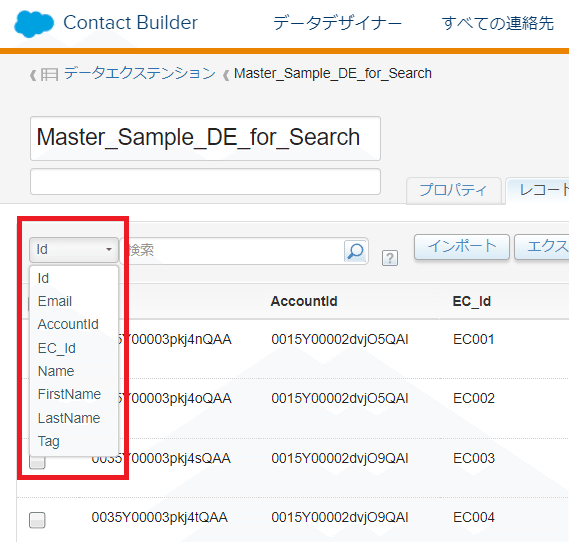Click the Salesforce cloud logo
Viewport: 569px width, 542px height.
[34, 24]
